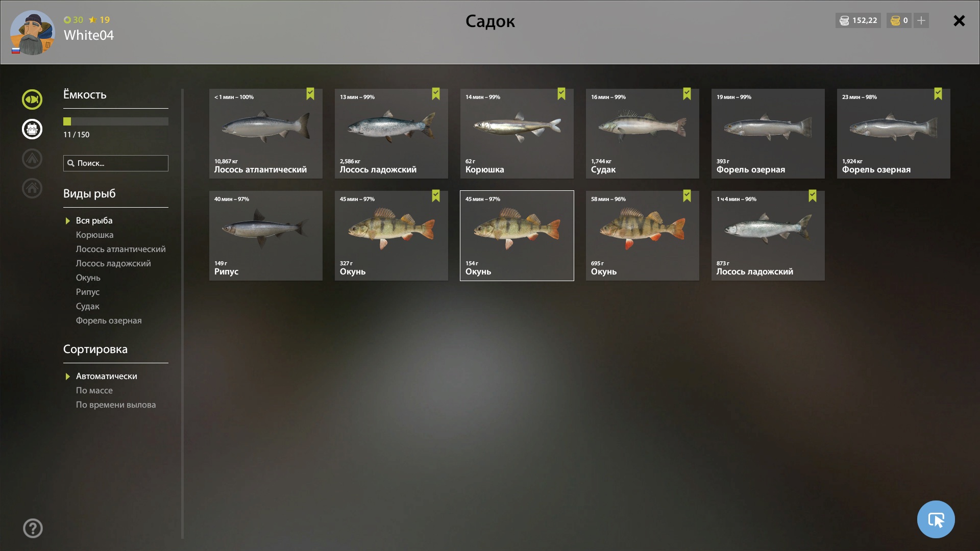Select the live-bait container sidebar icon
Screen dimensions: 980x551
(32, 129)
